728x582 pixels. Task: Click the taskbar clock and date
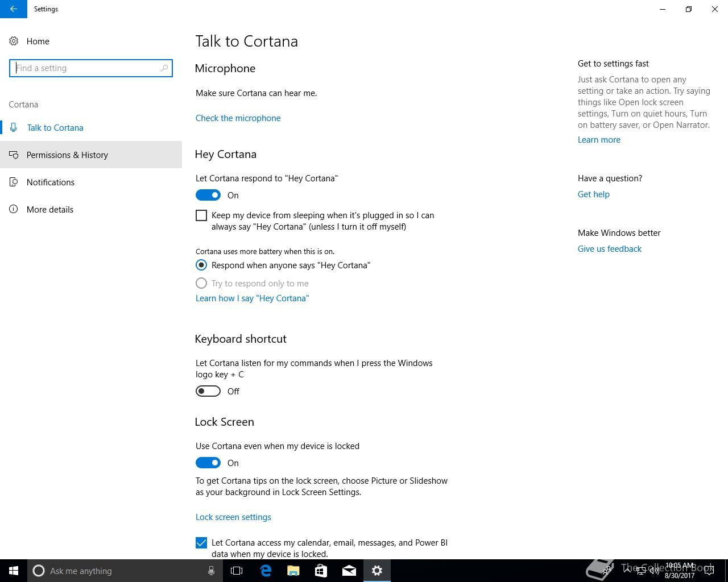pyautogui.click(x=680, y=571)
